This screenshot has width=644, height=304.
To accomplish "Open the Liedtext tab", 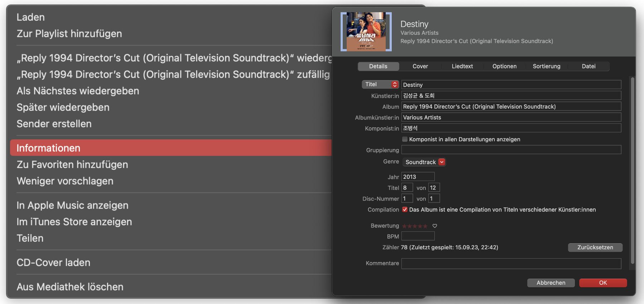I will 462,66.
